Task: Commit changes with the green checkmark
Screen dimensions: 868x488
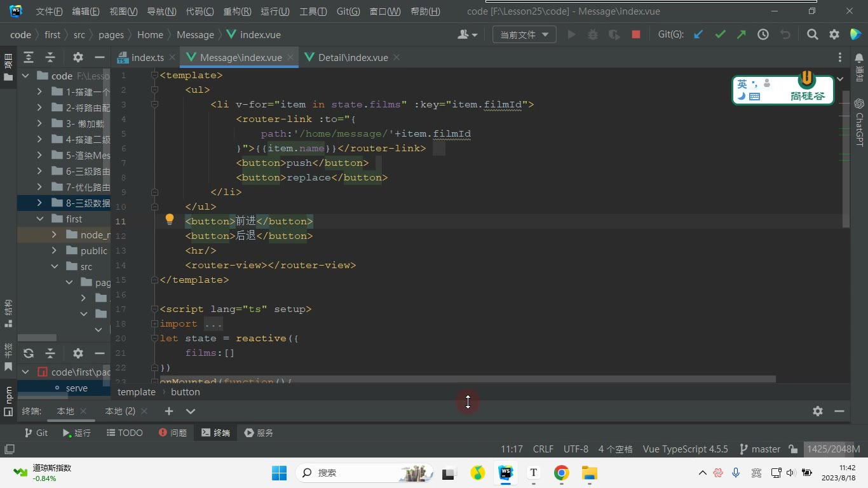Action: tap(720, 35)
